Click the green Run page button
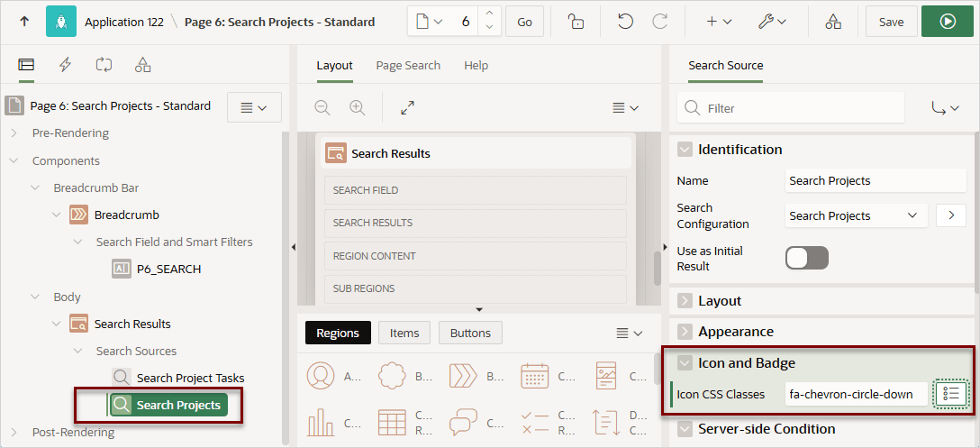 (x=948, y=22)
